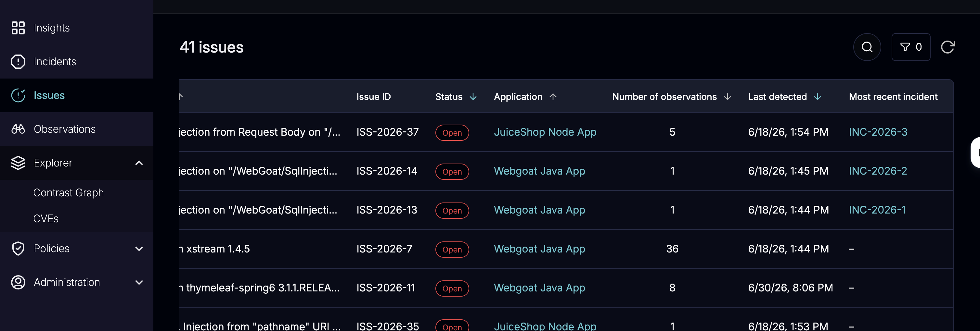
Task: Open CVEs under Explorer
Action: (45, 218)
